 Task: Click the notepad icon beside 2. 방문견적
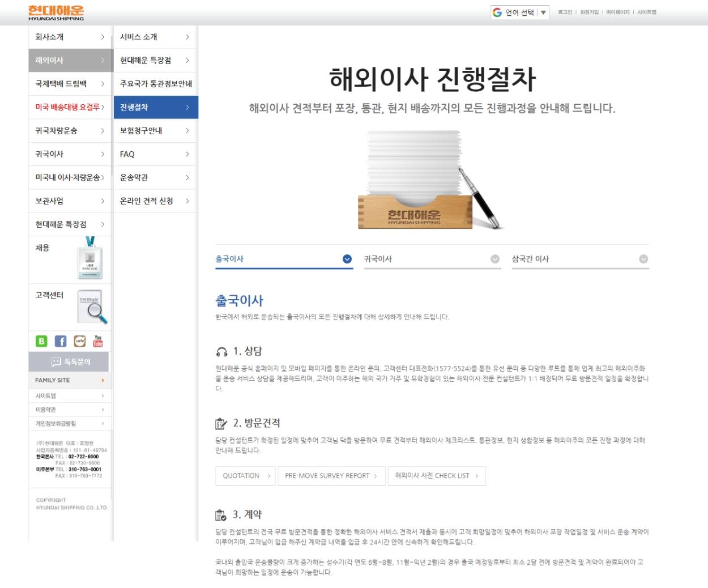(221, 424)
